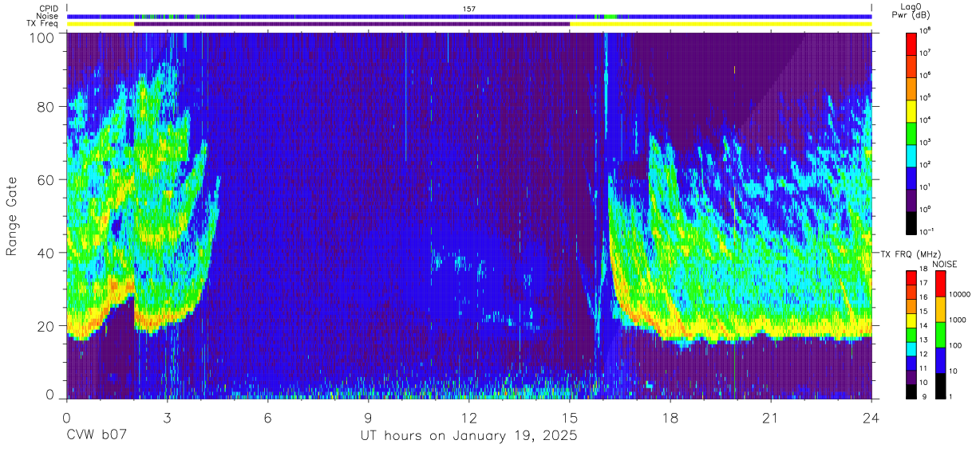This screenshot has width=980, height=452.
Task: Click the CPID label
Action: (x=48, y=8)
